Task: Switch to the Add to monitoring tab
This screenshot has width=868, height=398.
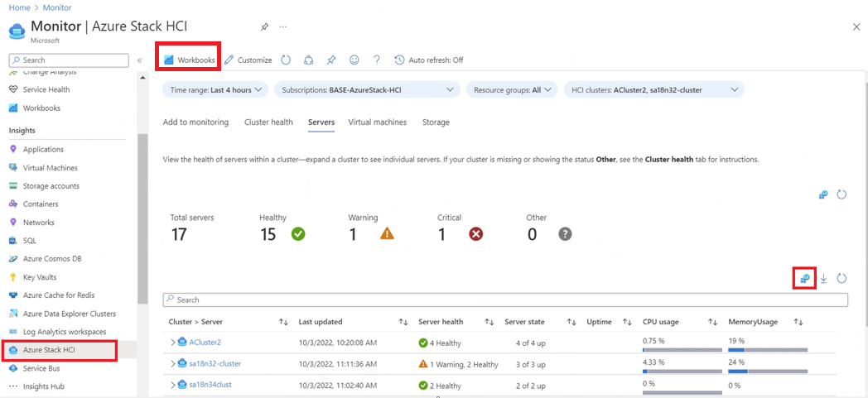Action: point(195,122)
